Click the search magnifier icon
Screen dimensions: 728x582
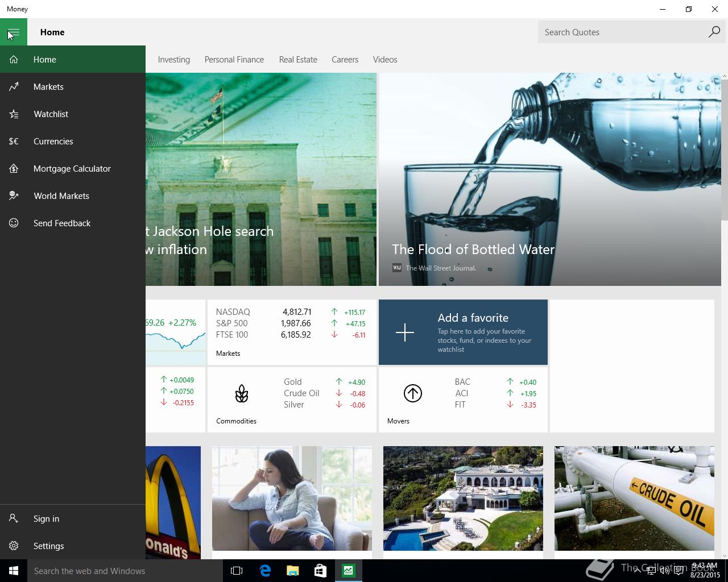tap(714, 32)
